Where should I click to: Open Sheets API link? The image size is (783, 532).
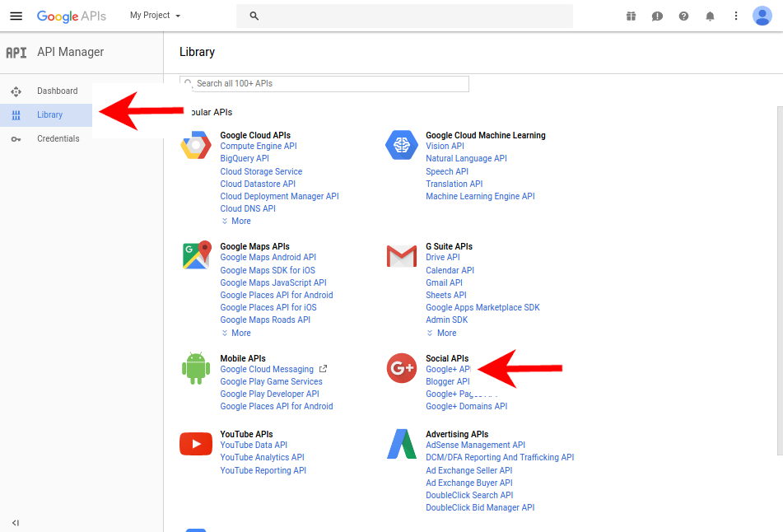tap(446, 295)
